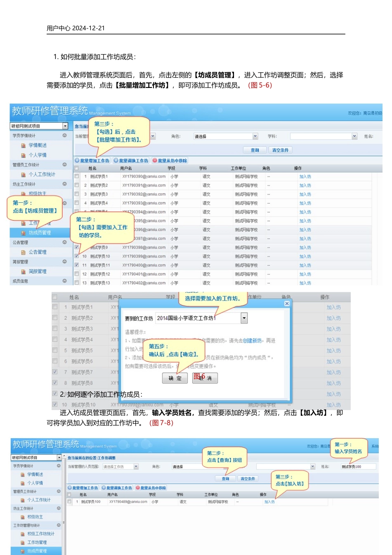Collapse the 简报管理 section header
Image resolution: width=392 pixels, height=555 pixels.
point(65,262)
